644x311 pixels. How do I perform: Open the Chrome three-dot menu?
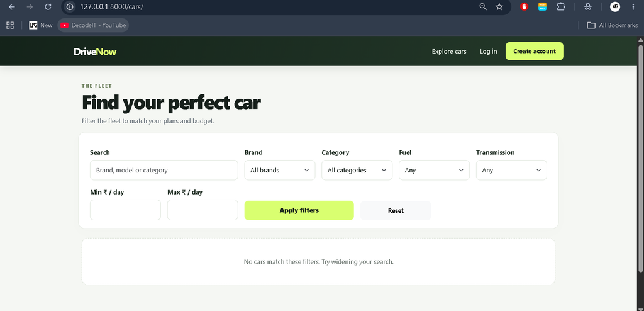point(633,6)
